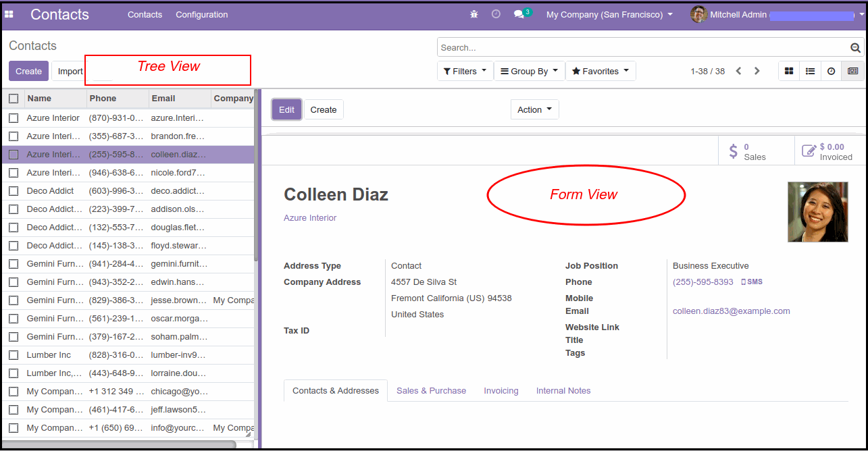Click Colleen Diaz profile photo
The width and height of the screenshot is (868, 451).
[x=818, y=212]
